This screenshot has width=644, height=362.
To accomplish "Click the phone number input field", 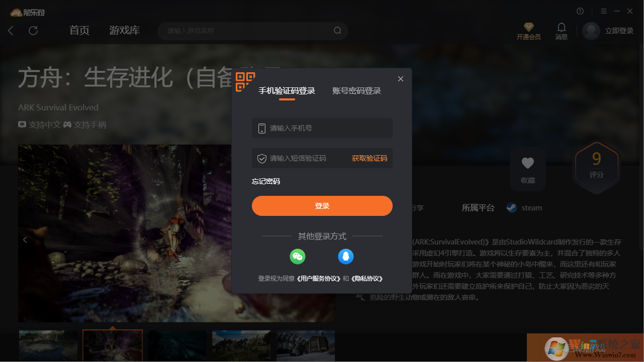I will [x=322, y=128].
